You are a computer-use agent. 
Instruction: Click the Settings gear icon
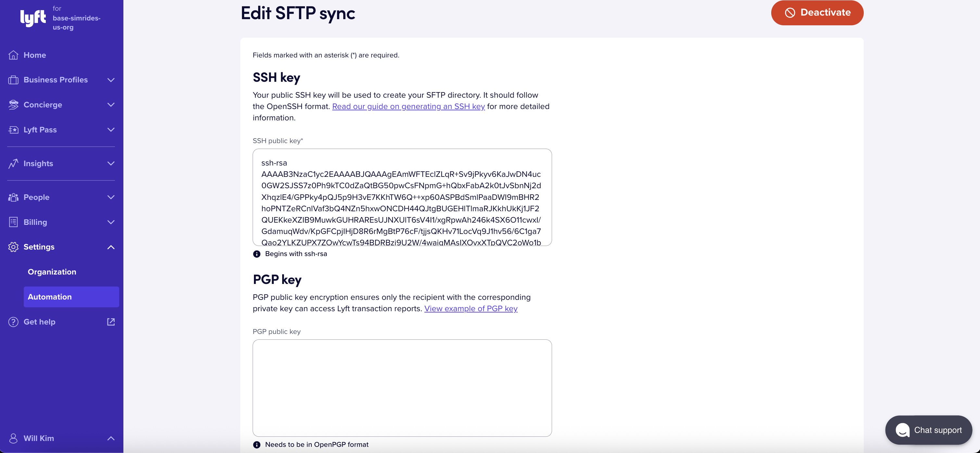pos(13,247)
